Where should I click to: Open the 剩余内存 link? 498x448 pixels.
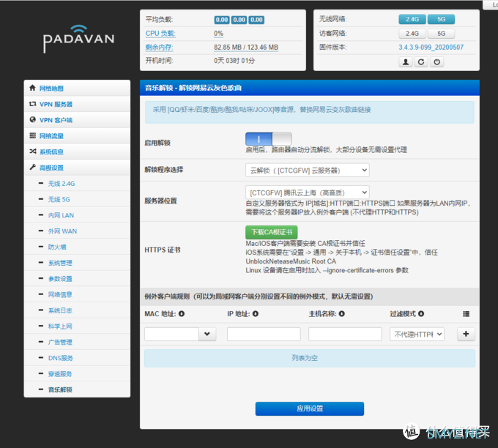(159, 48)
